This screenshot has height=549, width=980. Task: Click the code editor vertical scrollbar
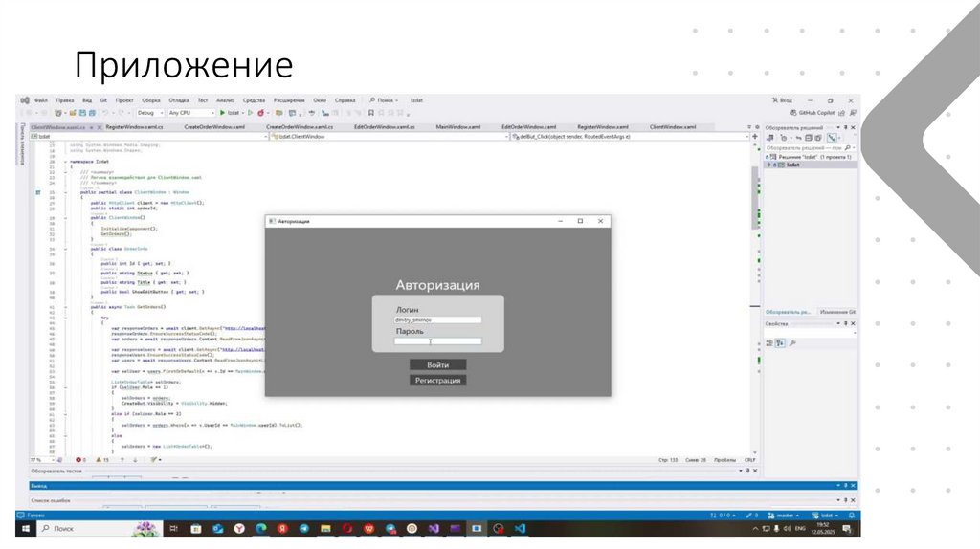755,296
